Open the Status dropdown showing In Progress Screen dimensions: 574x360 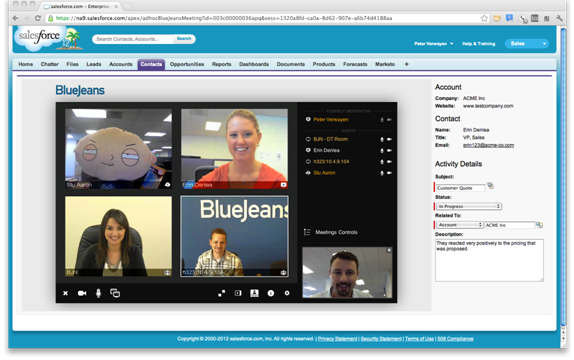[469, 206]
